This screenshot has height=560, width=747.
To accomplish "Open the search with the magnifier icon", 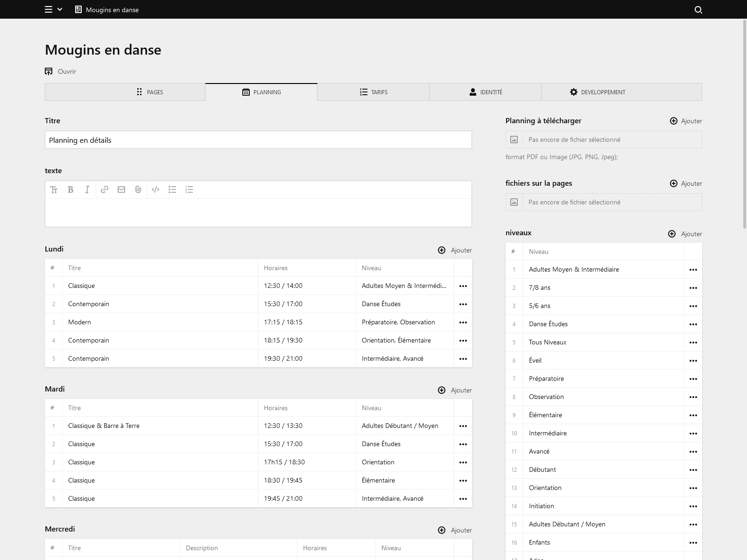I will point(698,9).
